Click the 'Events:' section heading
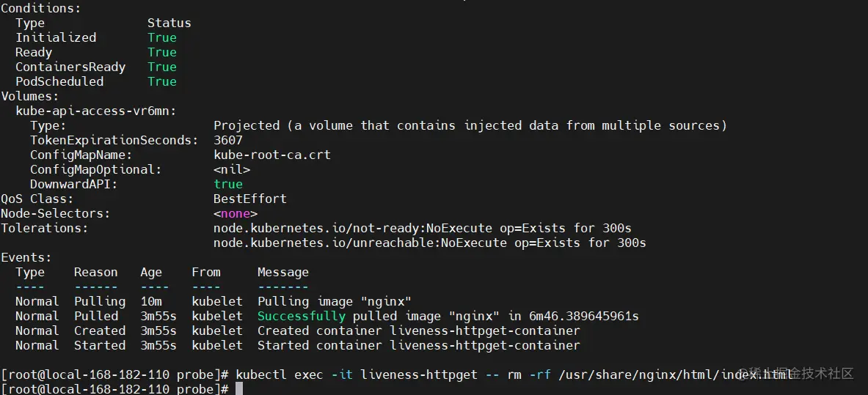868x395 pixels. pos(26,257)
